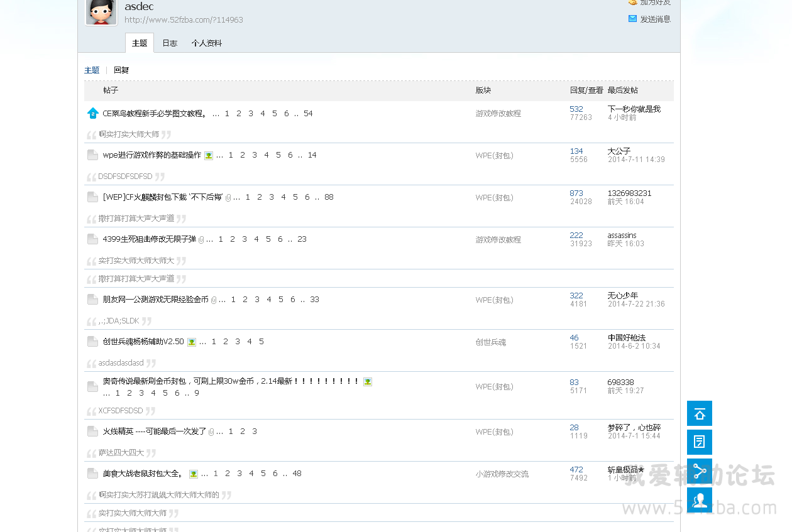The image size is (792, 532).
Task: Select the 回复 sub-filter link
Action: [121, 70]
